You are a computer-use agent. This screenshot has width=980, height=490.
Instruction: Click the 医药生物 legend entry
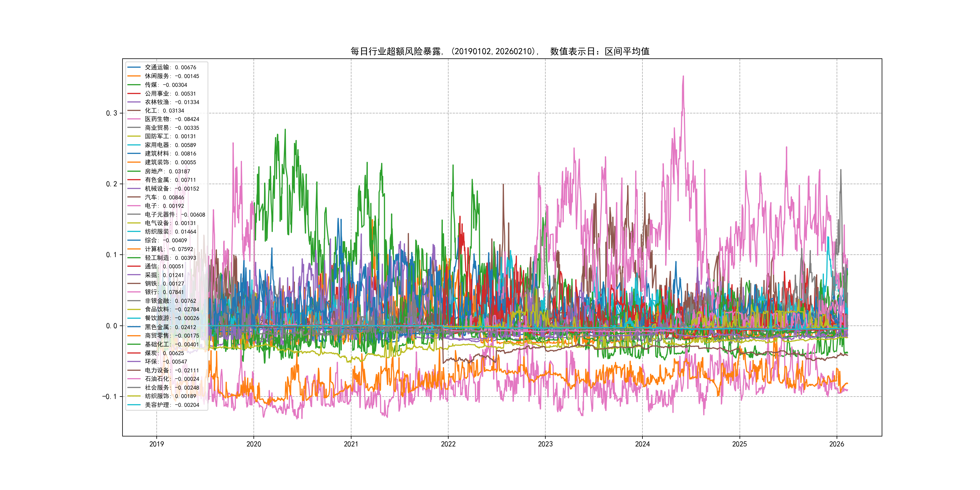click(x=171, y=119)
